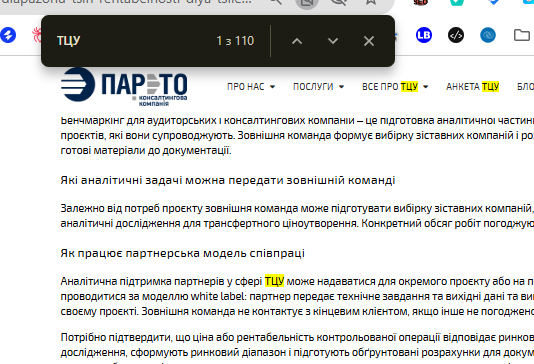Jump to next ТЦУ search match

coord(333,41)
